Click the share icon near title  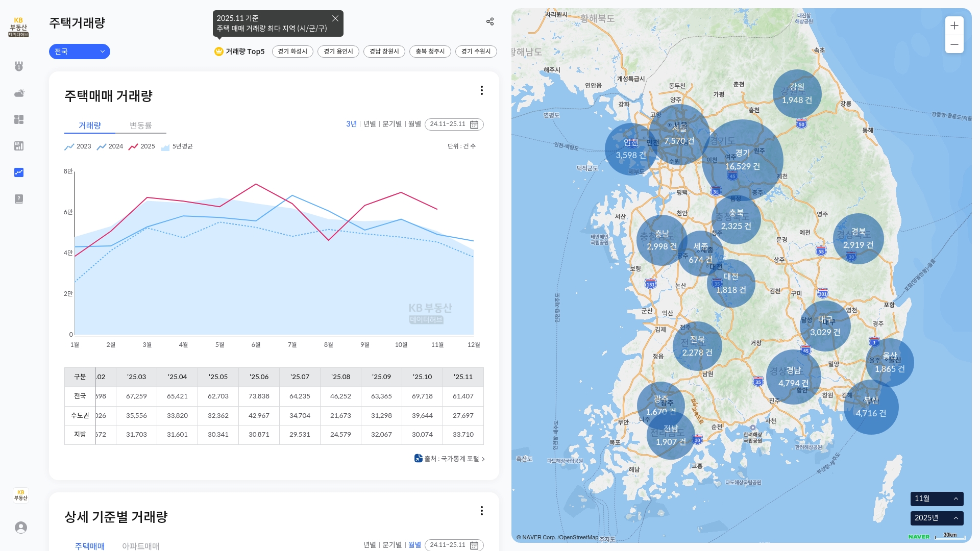point(489,21)
